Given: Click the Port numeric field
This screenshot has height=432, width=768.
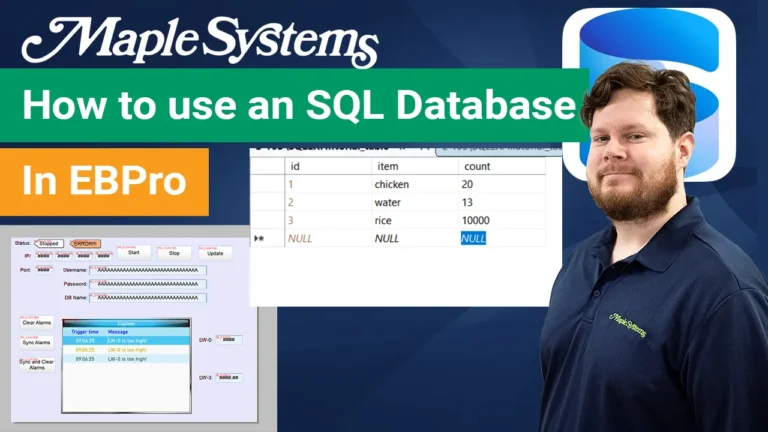Looking at the screenshot, I should (x=44, y=270).
